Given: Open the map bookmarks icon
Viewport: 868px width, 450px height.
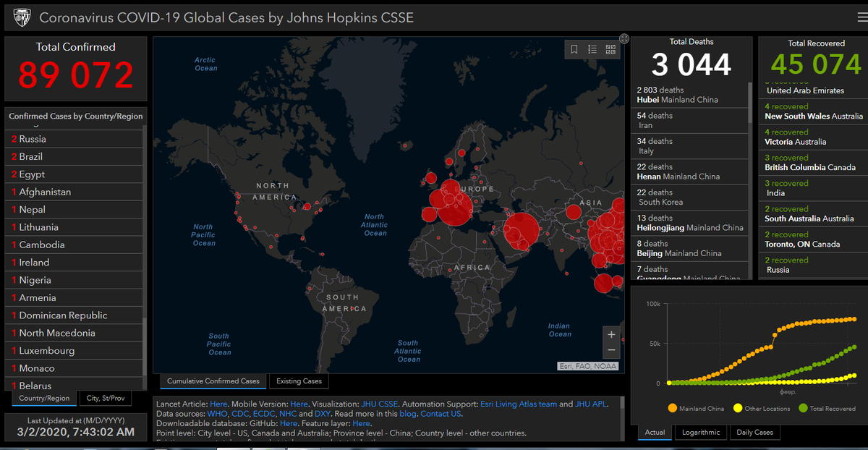Looking at the screenshot, I should (574, 49).
